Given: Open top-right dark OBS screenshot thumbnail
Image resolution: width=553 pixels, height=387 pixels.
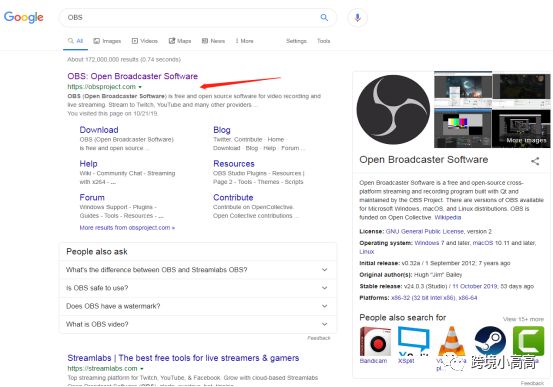Looking at the screenshot, I should (521, 90).
